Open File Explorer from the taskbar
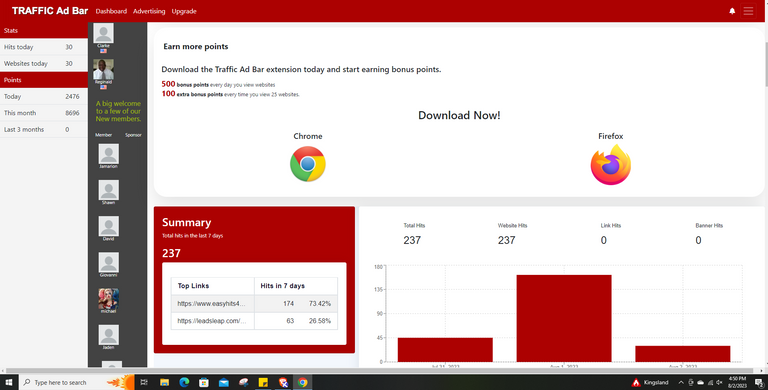The height and width of the screenshot is (390, 768). pyautogui.click(x=164, y=382)
